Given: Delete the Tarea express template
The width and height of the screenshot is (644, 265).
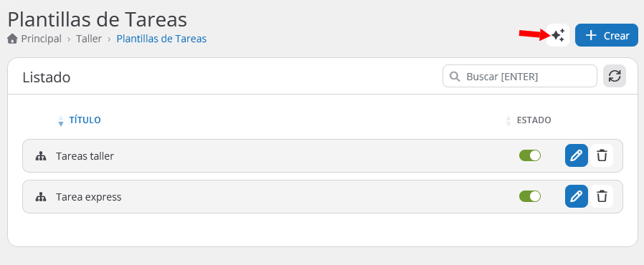Looking at the screenshot, I should [x=602, y=196].
